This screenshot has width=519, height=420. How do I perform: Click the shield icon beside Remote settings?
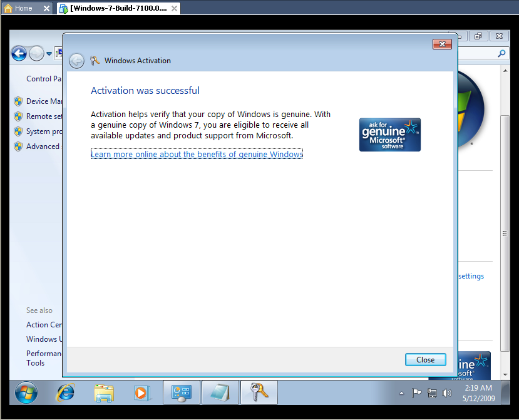pyautogui.click(x=18, y=116)
